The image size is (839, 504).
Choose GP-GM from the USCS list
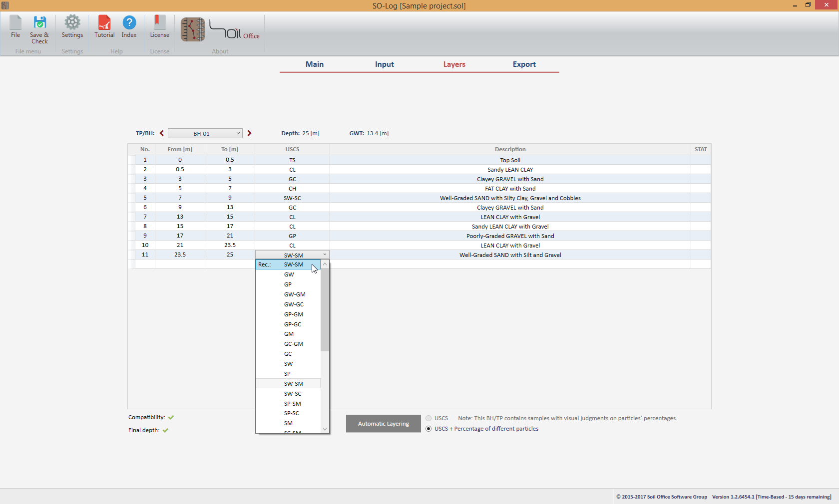293,314
